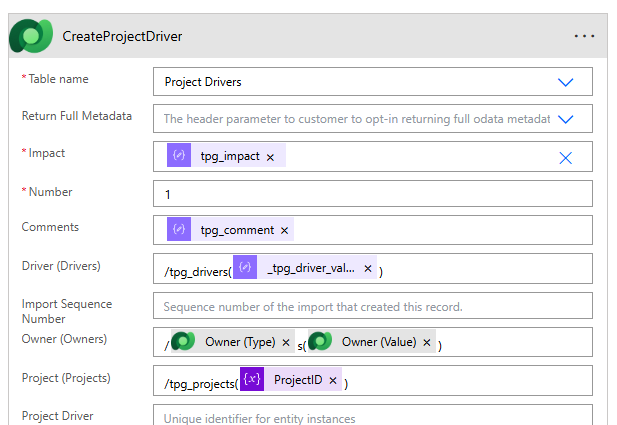Click the ProjectID variable icon

(x=252, y=379)
